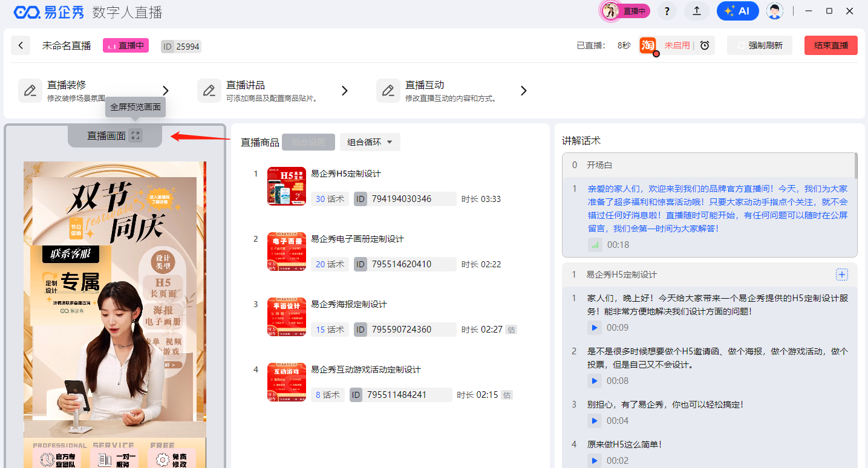This screenshot has height=468, width=868.
Task: Click the 直播讲品 pencil edit icon
Action: pos(209,91)
